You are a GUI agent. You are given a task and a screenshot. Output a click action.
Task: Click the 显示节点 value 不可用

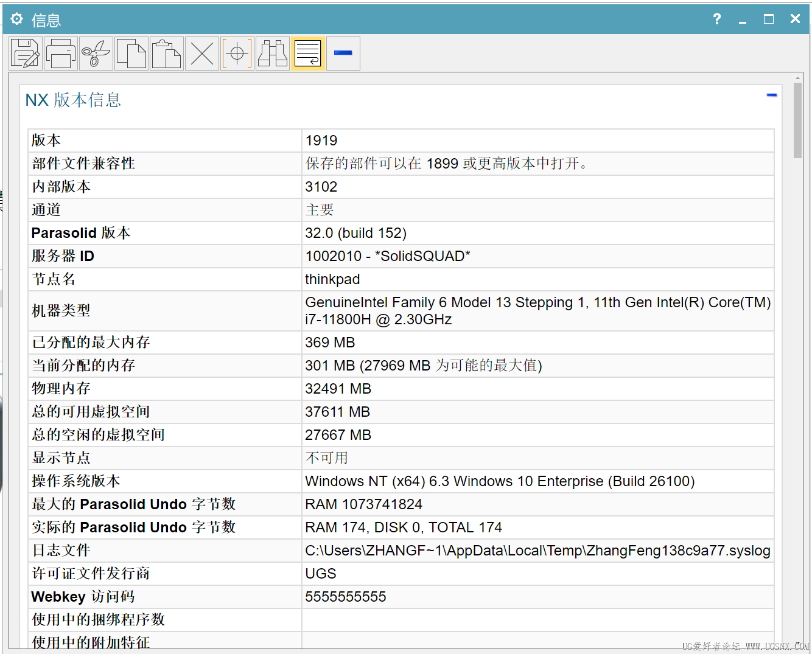pyautogui.click(x=327, y=458)
